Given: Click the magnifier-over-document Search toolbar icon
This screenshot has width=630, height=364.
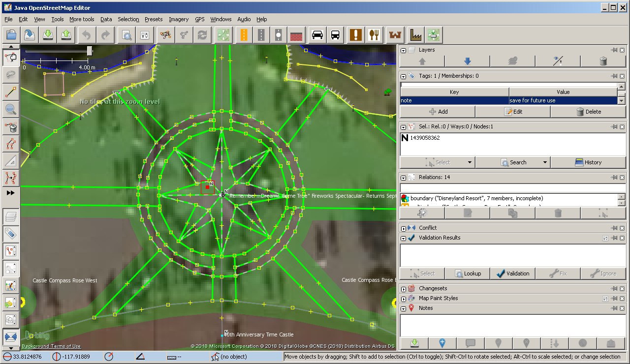Looking at the screenshot, I should pyautogui.click(x=127, y=35).
